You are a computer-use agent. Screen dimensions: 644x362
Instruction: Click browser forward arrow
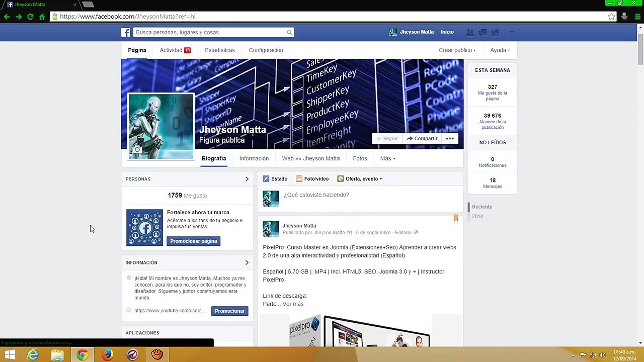[x=19, y=17]
